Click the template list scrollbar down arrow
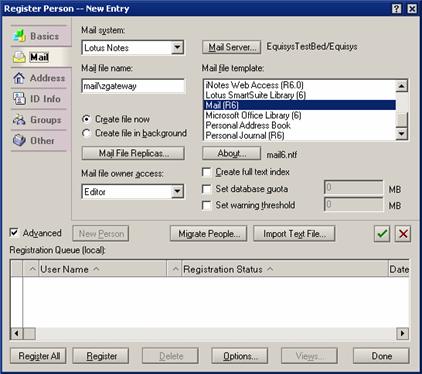 402,134
